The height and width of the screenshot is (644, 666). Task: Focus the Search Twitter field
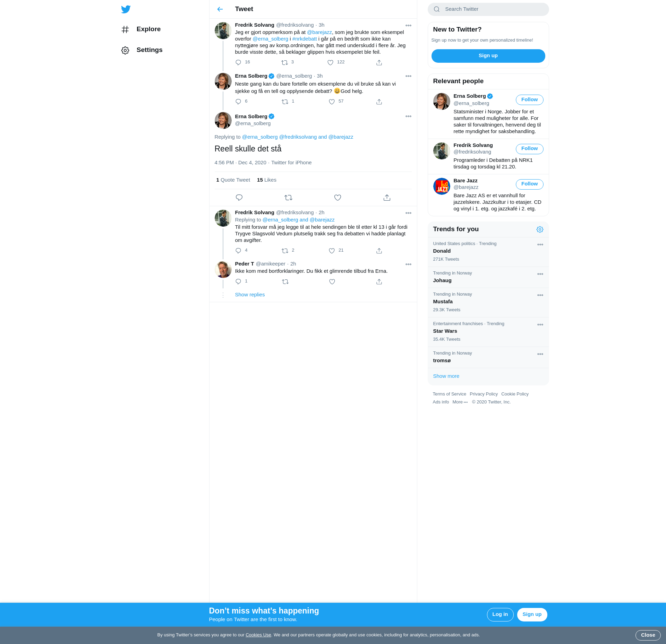pos(488,9)
